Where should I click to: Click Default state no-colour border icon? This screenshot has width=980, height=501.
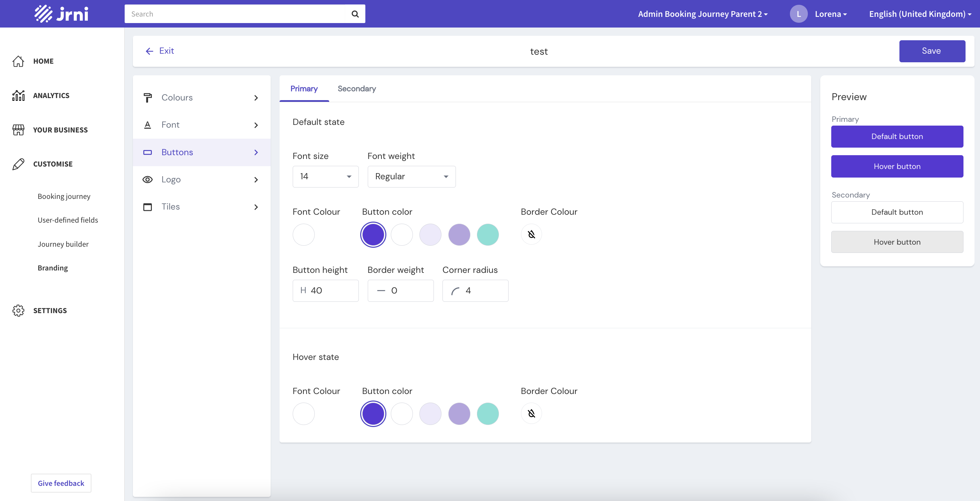click(531, 234)
